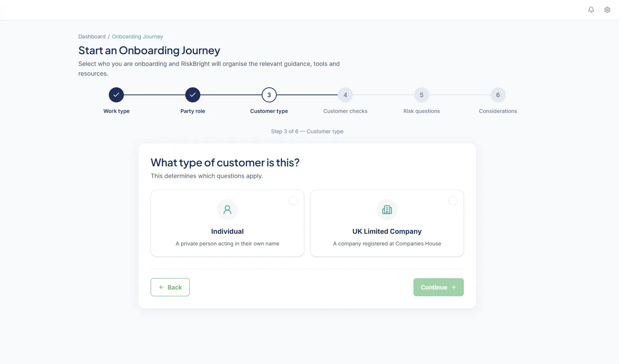Open the settings gear icon
The width and height of the screenshot is (619, 364).
[x=607, y=10]
